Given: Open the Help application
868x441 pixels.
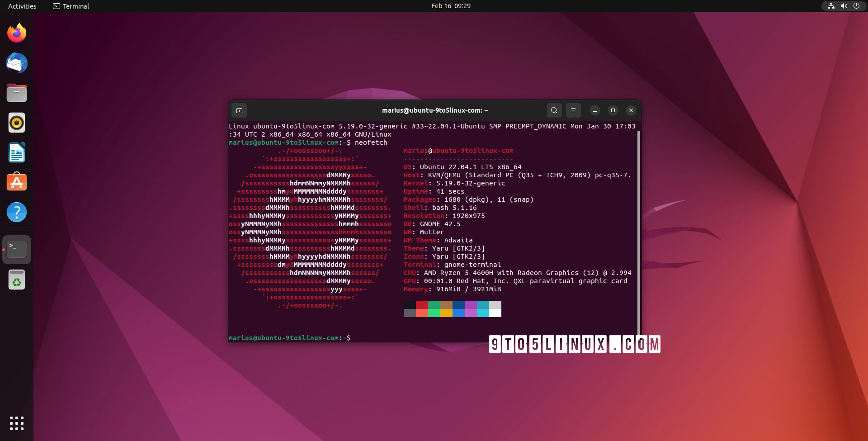Looking at the screenshot, I should (17, 212).
